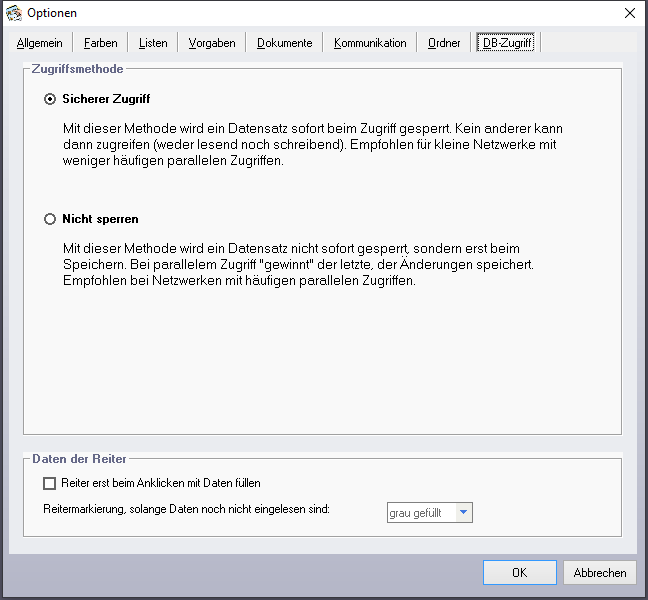Switch to the Allgemein tab
The height and width of the screenshot is (600, 648).
click(x=39, y=43)
